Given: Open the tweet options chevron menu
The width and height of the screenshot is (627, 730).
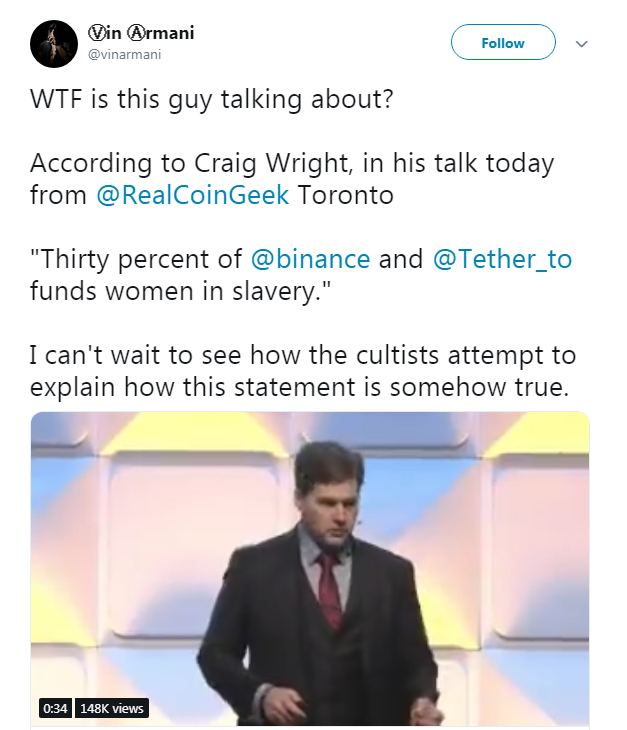Looking at the screenshot, I should (x=582, y=44).
